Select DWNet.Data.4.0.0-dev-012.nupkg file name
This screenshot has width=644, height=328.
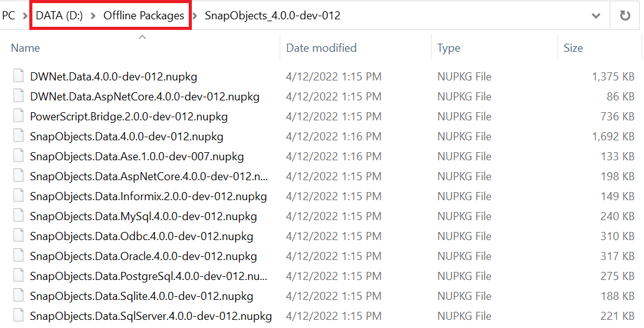tap(113, 77)
